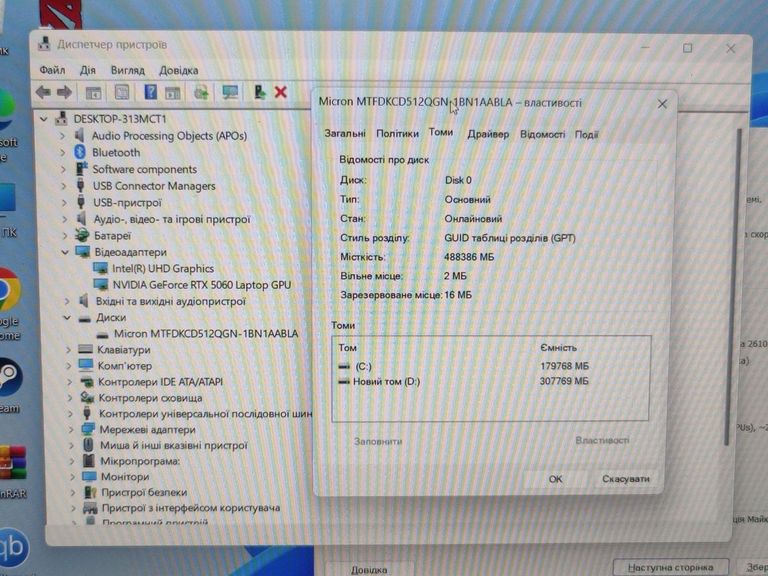Screen dimensions: 768x576
Task: Open the Вигляд menu
Action: tap(127, 70)
